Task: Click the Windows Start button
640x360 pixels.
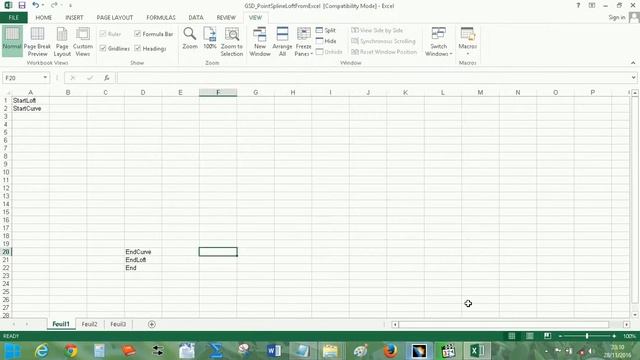Action: [13, 351]
